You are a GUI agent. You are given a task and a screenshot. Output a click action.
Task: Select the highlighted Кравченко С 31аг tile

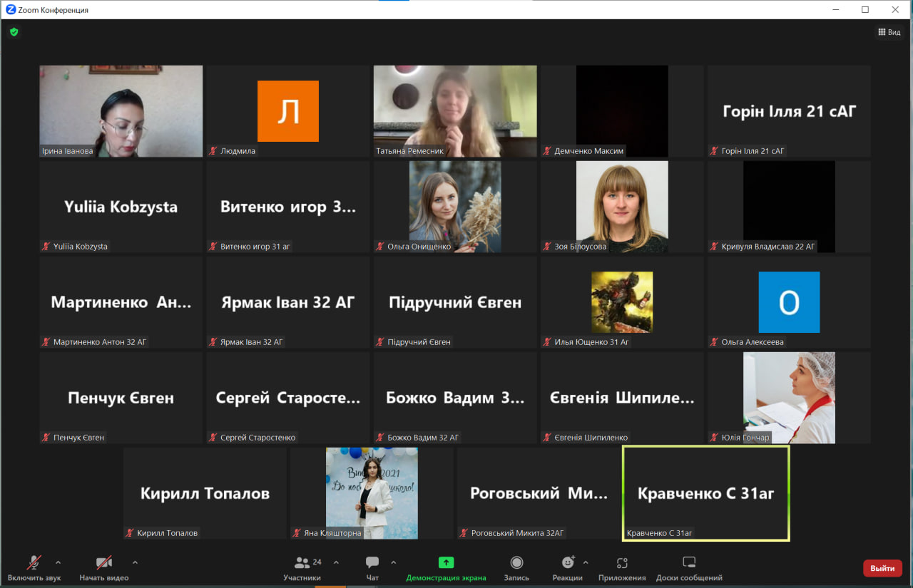705,493
